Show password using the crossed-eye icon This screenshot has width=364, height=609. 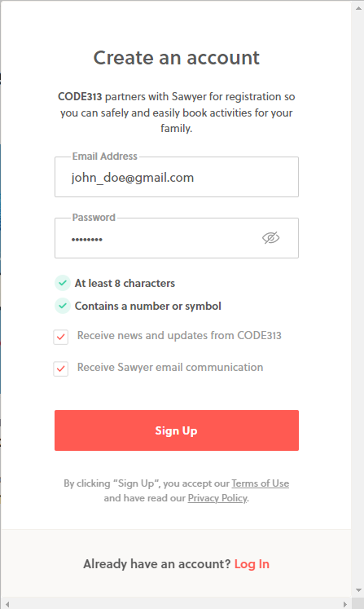(x=270, y=238)
